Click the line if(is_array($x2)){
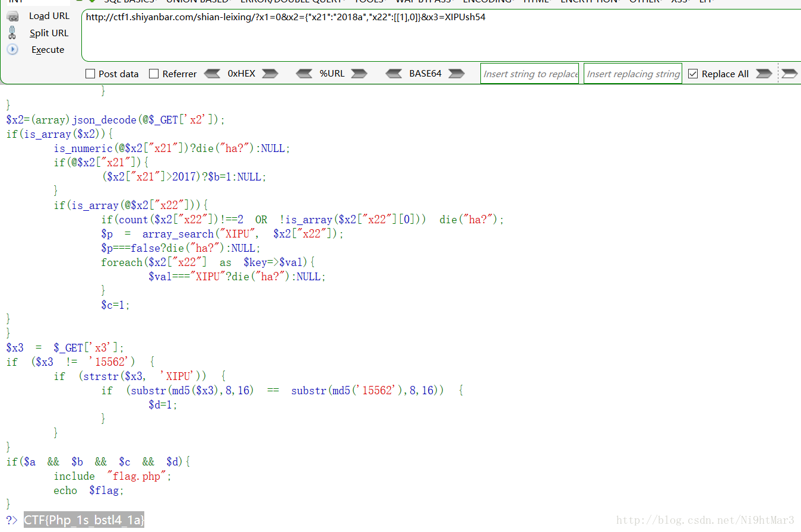This screenshot has width=801, height=532. (x=59, y=134)
